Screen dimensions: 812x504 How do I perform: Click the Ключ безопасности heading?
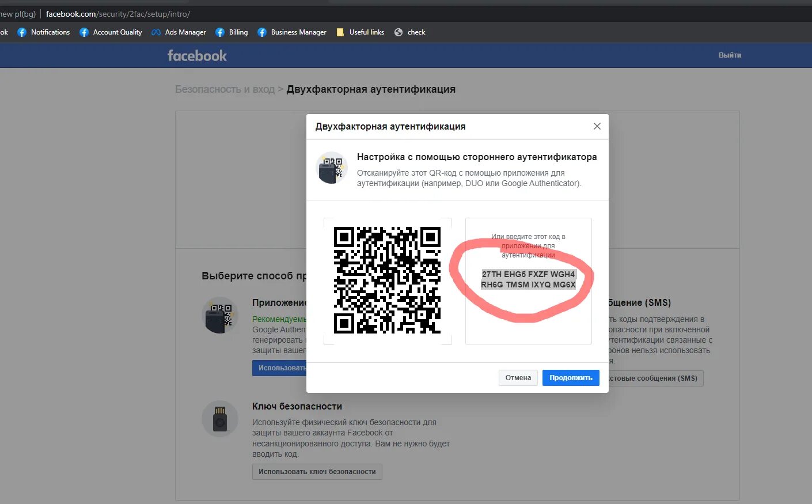coord(297,406)
